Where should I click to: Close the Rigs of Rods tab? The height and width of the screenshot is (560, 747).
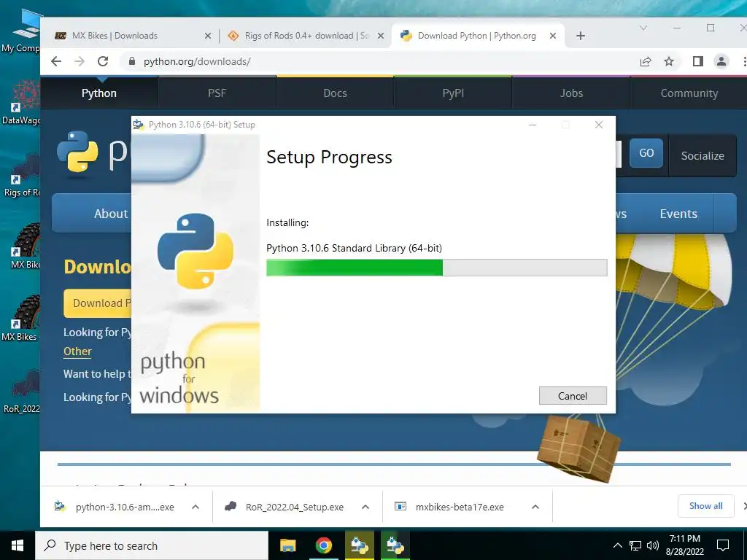pos(381,36)
